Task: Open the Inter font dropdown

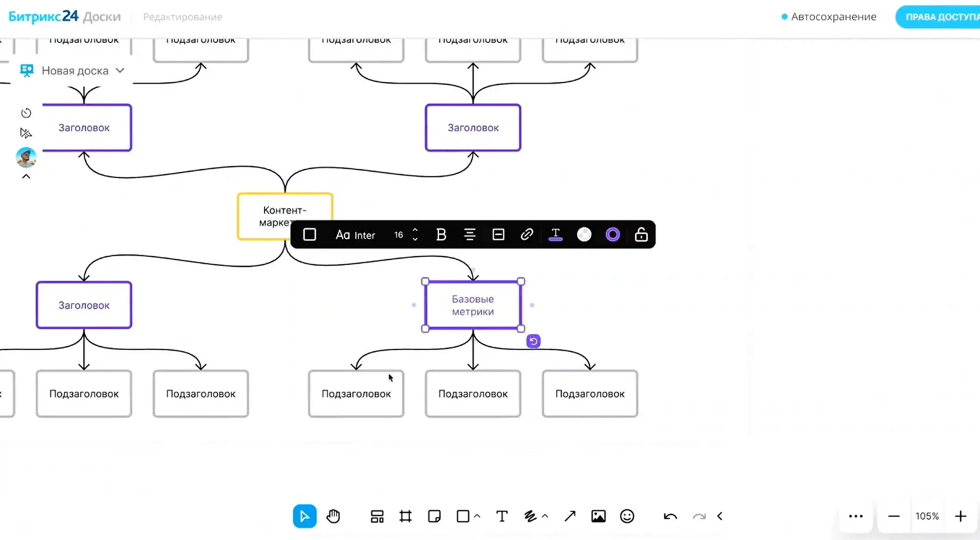Action: (x=355, y=235)
